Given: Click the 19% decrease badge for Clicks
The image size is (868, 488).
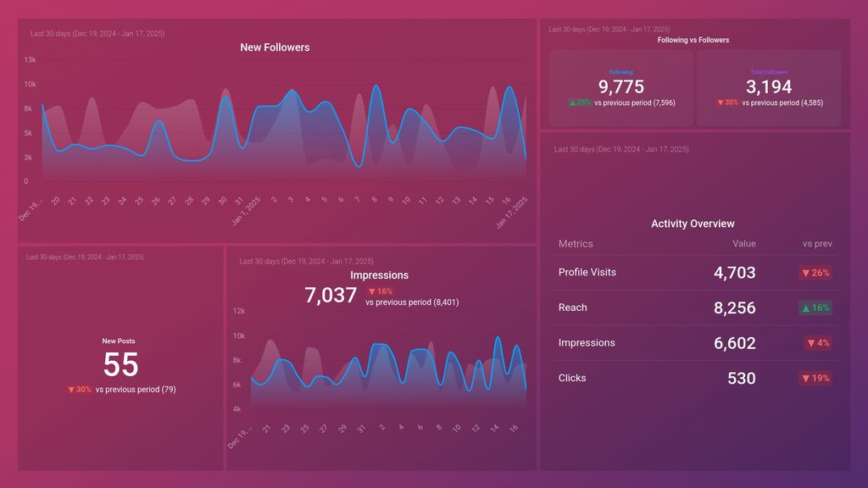Looking at the screenshot, I should click(x=816, y=379).
